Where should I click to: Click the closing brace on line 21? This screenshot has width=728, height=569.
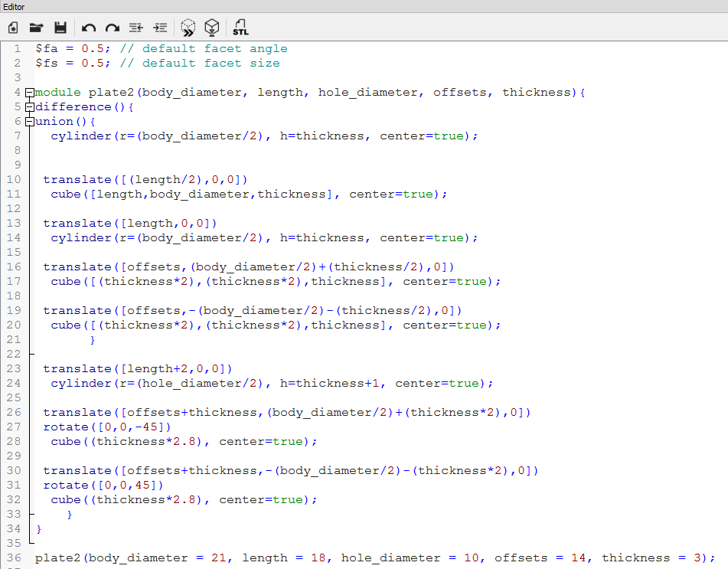[x=93, y=340]
